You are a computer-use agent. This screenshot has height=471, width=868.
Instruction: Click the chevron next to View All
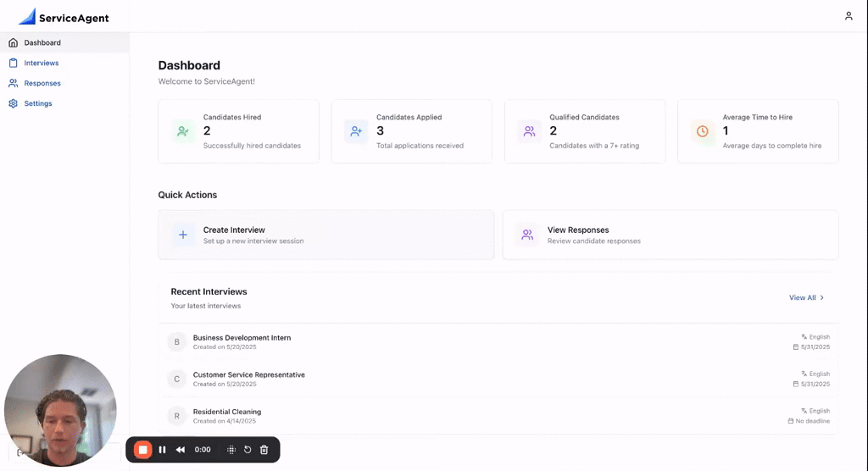pyautogui.click(x=821, y=298)
